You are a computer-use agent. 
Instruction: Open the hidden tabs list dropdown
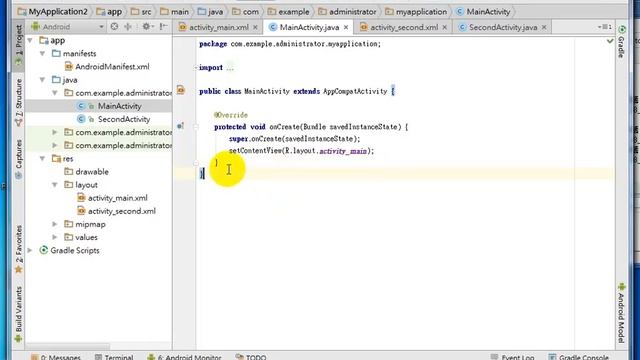605,27
